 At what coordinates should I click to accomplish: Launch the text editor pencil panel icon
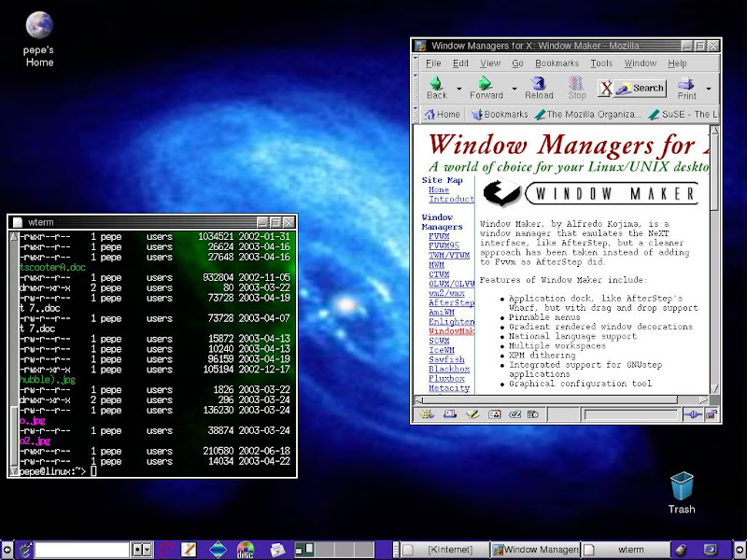point(190,550)
